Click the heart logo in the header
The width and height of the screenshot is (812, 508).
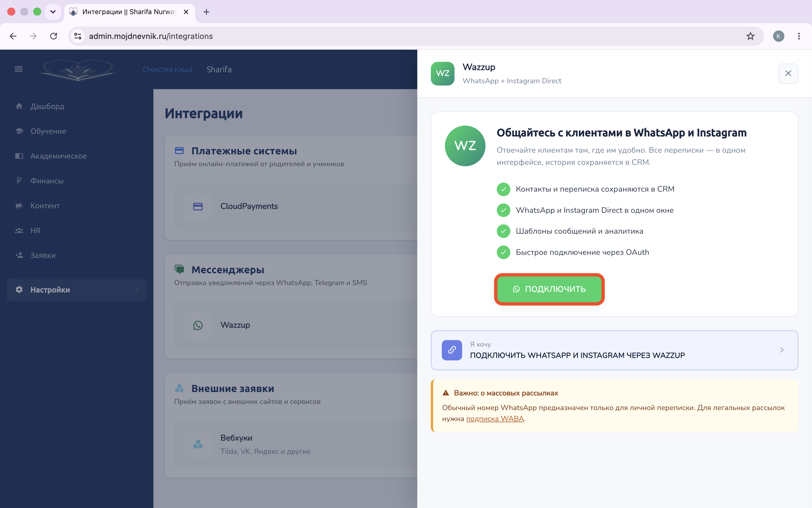78,70
